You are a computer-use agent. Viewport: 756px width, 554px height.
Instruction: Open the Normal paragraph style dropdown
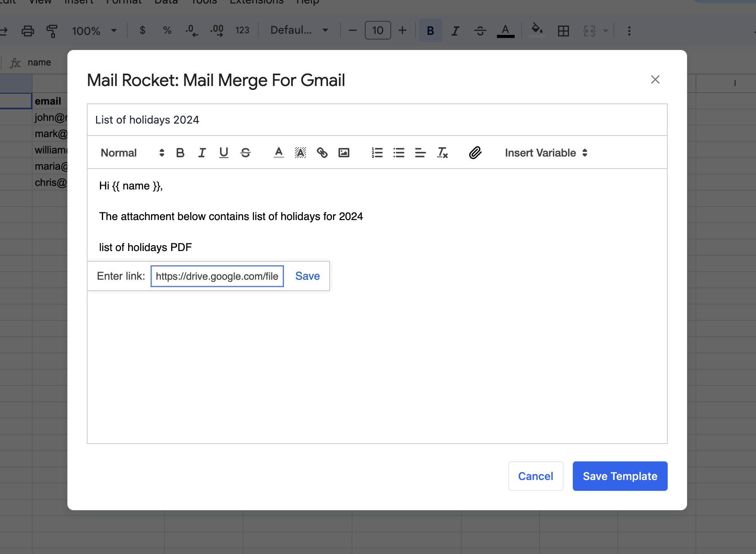[132, 153]
